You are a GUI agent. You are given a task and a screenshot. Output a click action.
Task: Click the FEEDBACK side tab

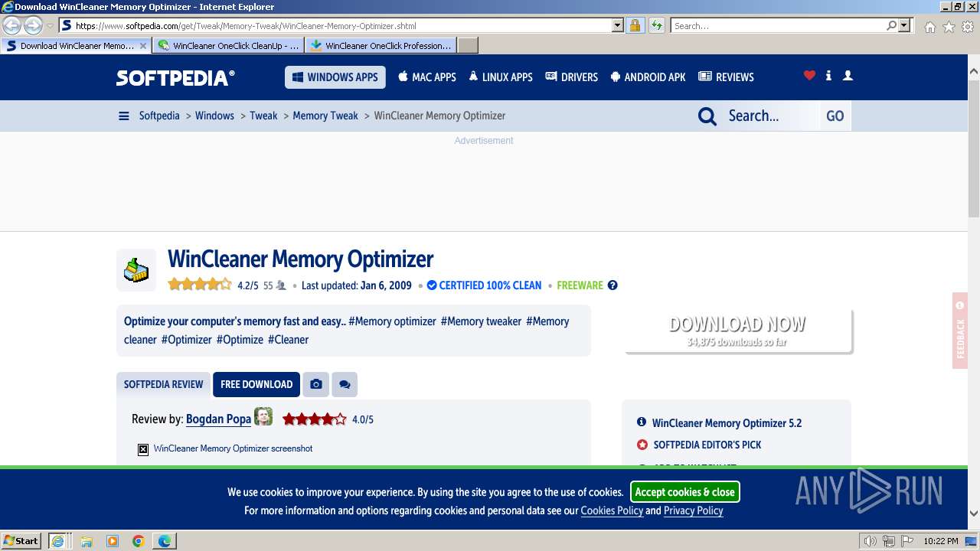[x=960, y=331]
